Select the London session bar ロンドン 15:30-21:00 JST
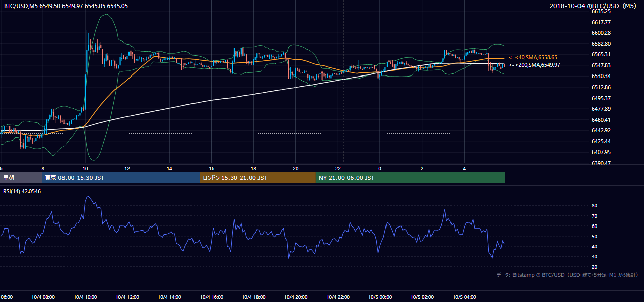The width and height of the screenshot is (644, 302). point(258,178)
